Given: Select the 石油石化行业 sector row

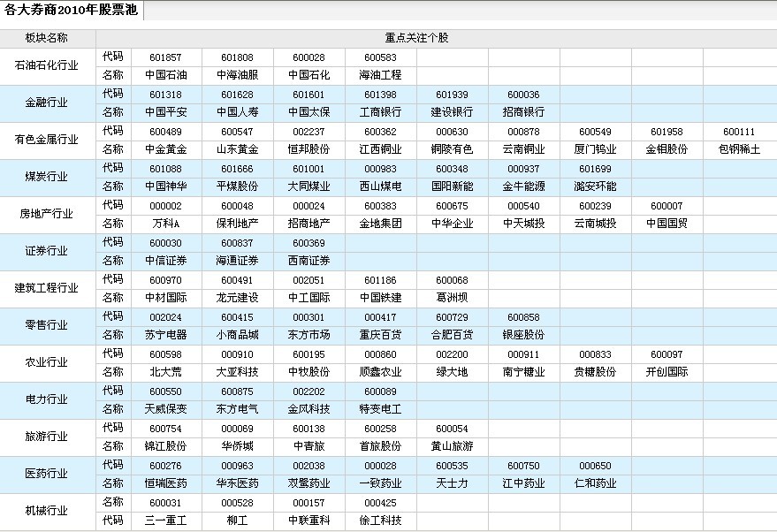Looking at the screenshot, I should [47, 65].
